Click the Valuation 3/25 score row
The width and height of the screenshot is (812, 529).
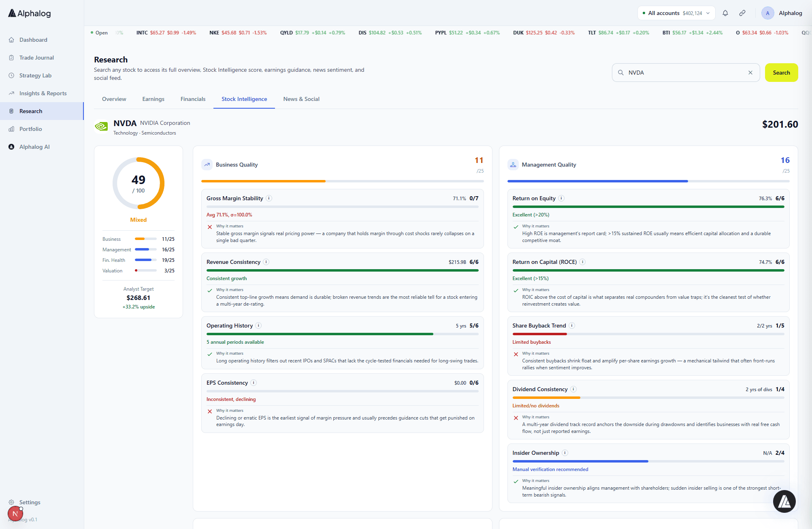tap(139, 271)
